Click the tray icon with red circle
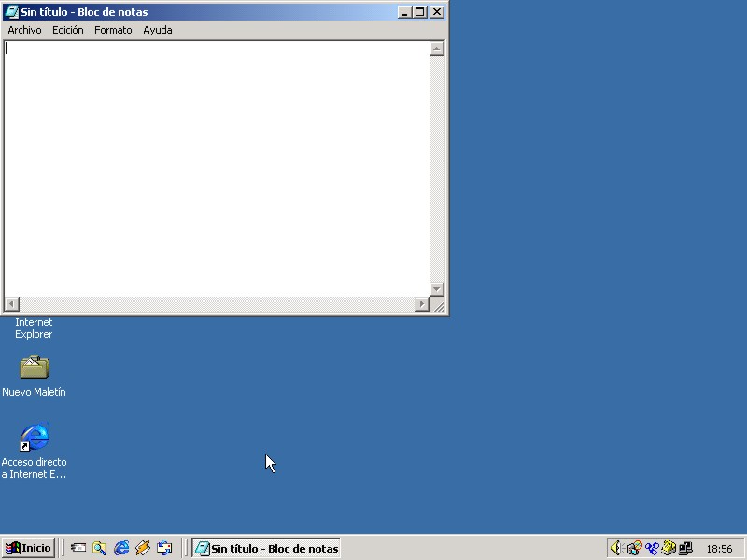The image size is (747, 560). coord(634,548)
